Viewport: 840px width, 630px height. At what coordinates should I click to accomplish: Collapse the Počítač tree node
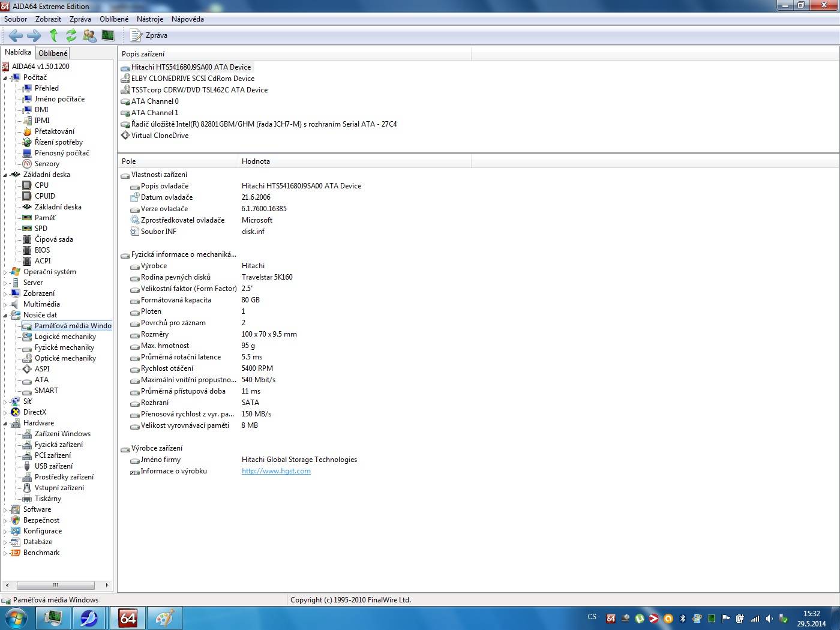coord(5,77)
